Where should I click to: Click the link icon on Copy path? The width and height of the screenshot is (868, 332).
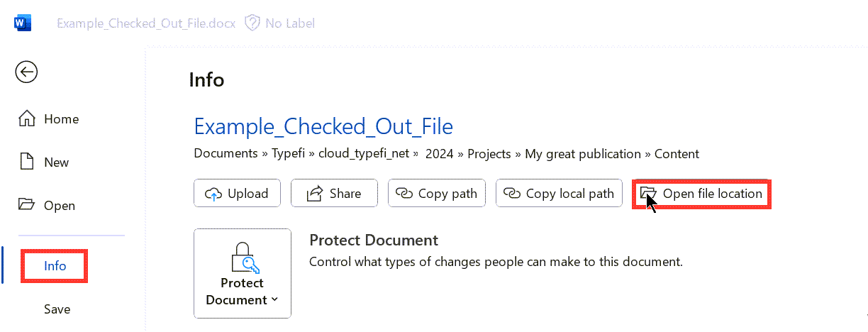tap(405, 194)
